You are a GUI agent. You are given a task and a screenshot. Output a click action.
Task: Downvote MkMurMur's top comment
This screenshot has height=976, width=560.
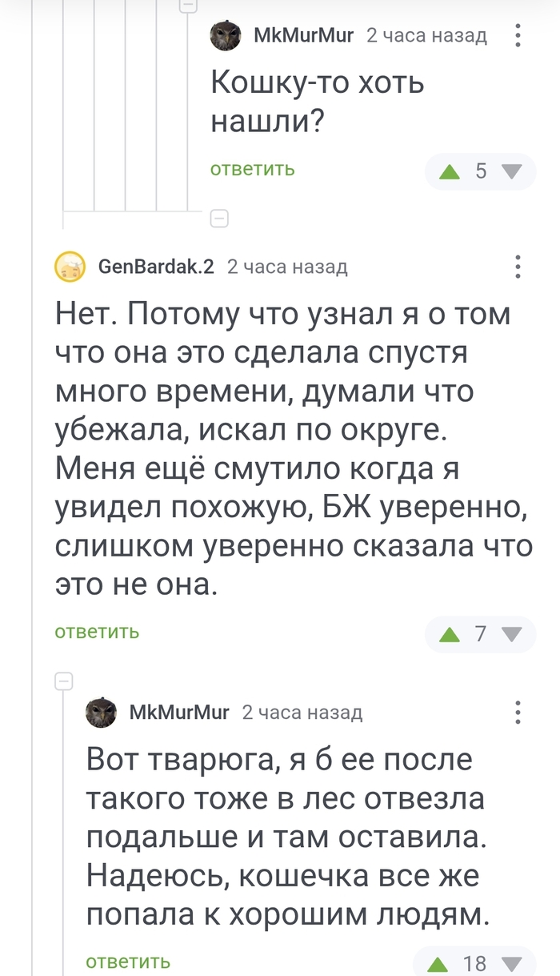(510, 171)
